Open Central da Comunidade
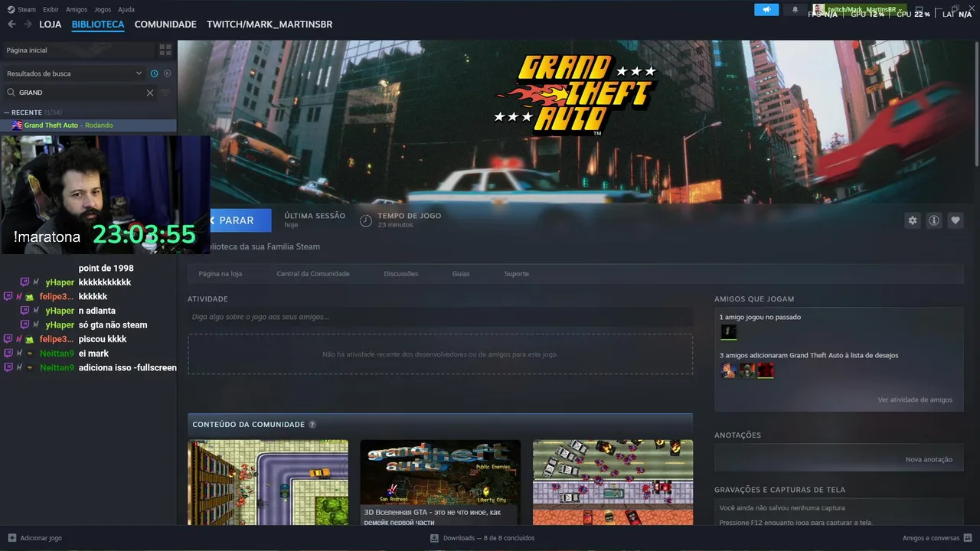This screenshot has width=980, height=551. click(x=313, y=274)
